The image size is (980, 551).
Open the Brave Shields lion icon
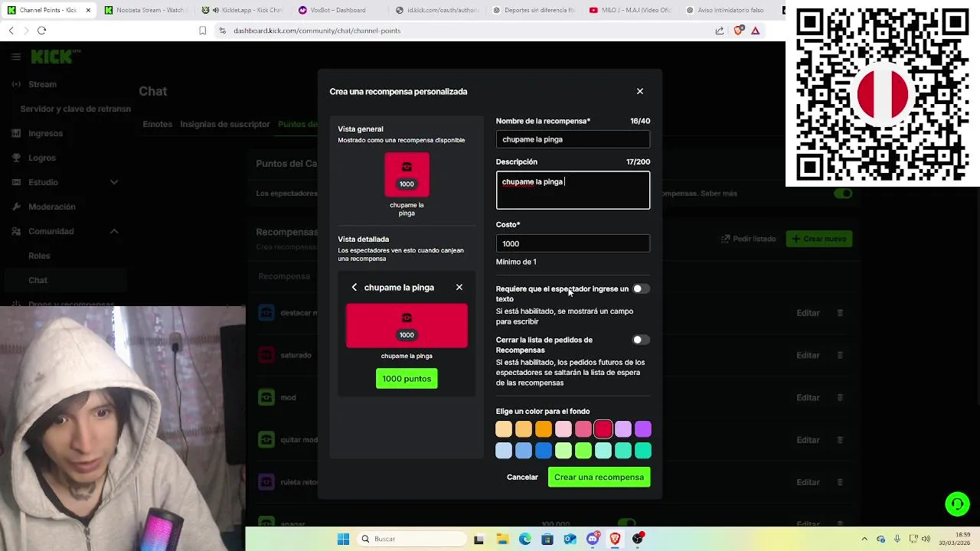738,31
